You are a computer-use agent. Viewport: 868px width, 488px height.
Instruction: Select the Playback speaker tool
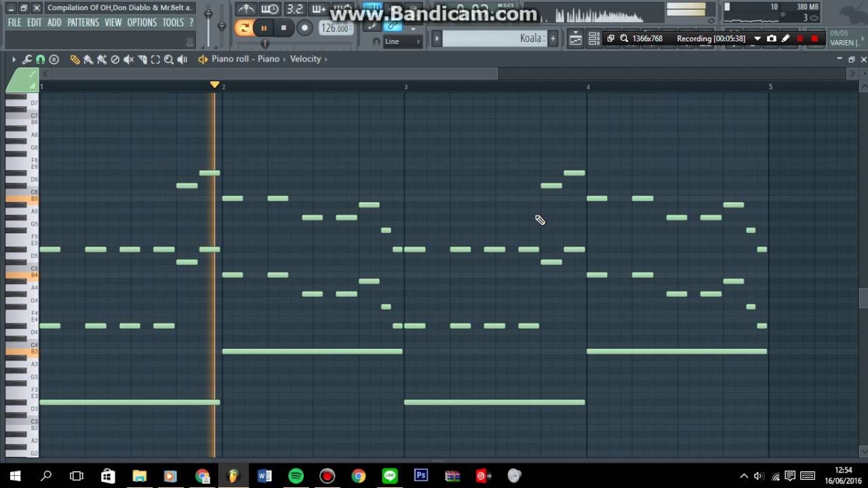[x=182, y=60]
